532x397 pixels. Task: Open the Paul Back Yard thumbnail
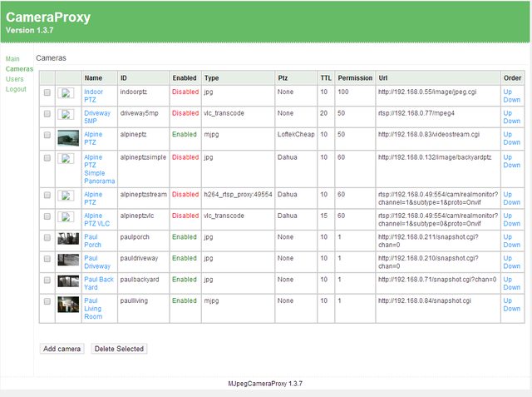pyautogui.click(x=68, y=281)
